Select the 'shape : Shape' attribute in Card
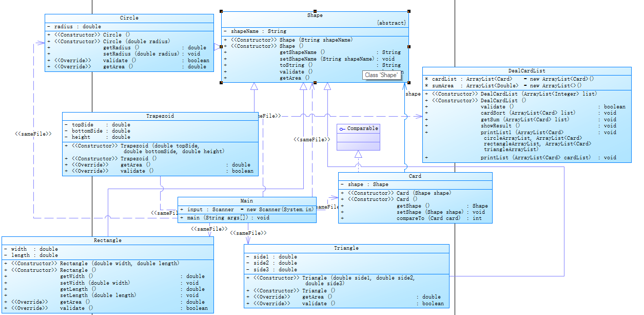Viewport: 644px width, 315px height. pos(364,184)
